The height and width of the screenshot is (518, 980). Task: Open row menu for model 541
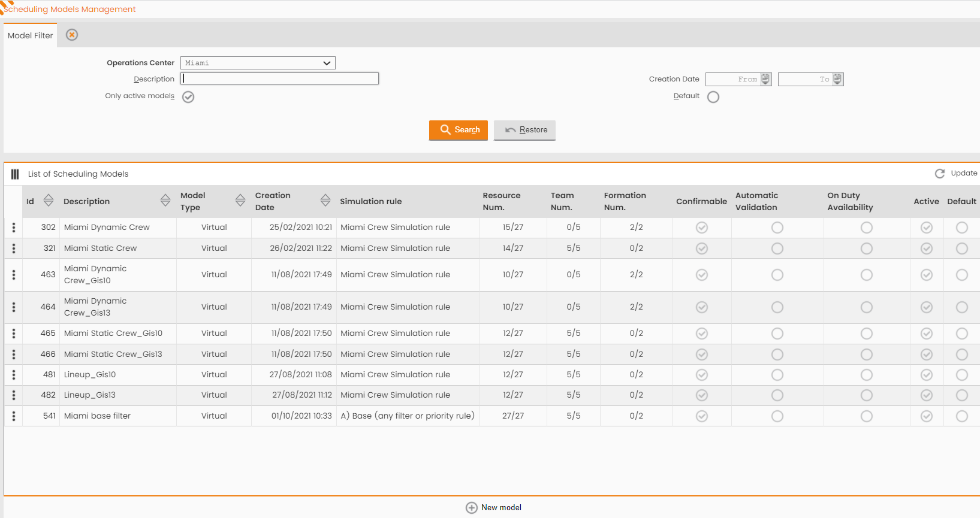[x=14, y=416]
